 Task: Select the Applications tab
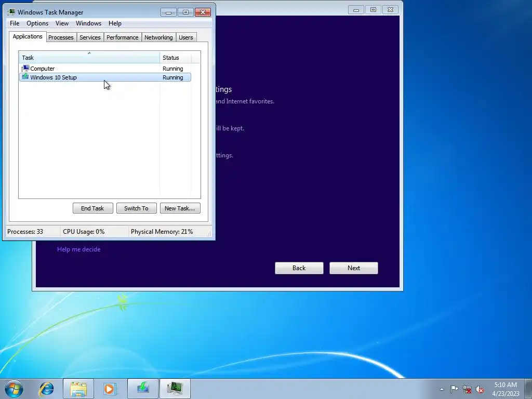28,37
